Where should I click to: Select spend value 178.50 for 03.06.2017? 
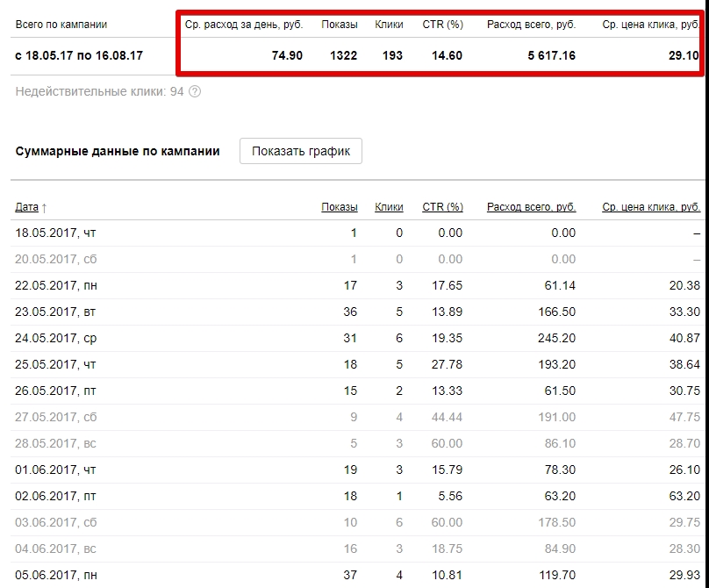556,522
